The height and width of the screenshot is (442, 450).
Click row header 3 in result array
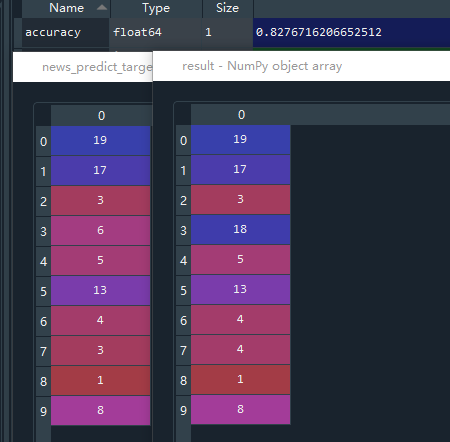tap(183, 230)
